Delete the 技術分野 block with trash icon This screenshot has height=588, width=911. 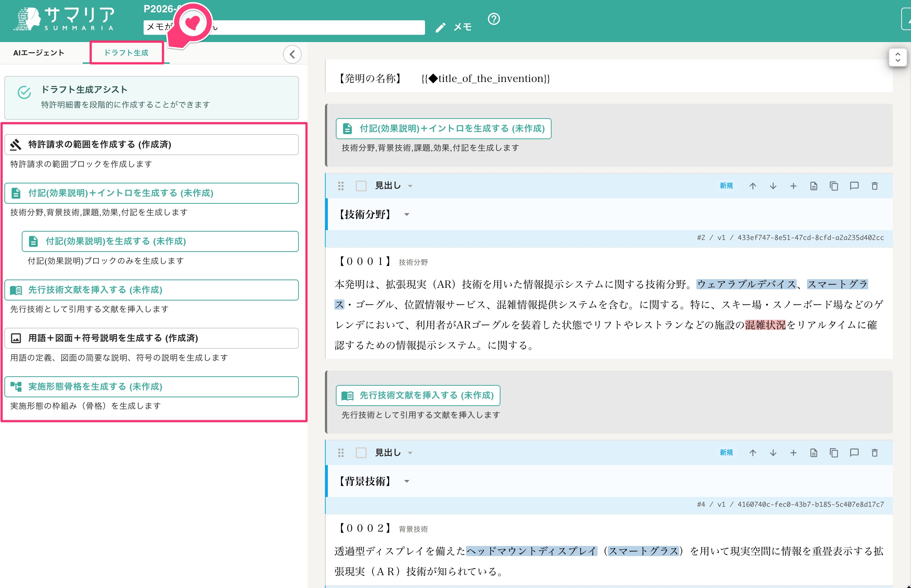pos(874,186)
